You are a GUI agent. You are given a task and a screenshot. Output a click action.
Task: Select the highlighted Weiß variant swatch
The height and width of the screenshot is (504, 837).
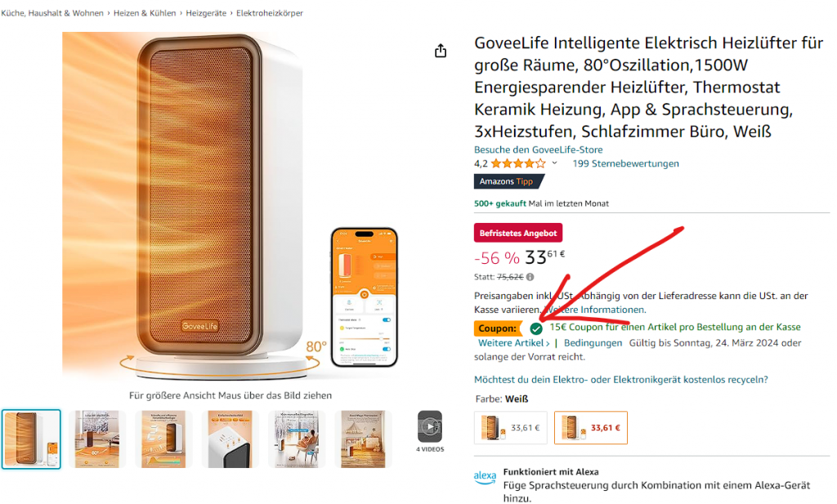591,428
